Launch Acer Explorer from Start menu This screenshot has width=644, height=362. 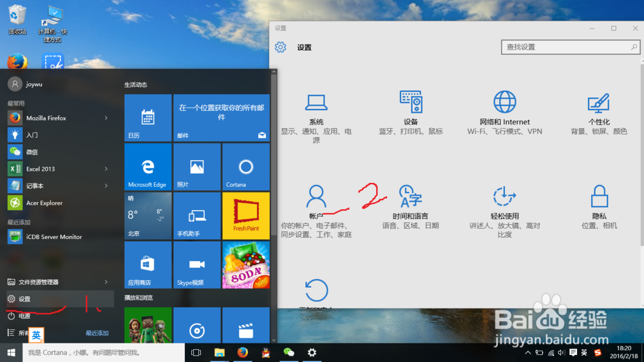(x=60, y=203)
